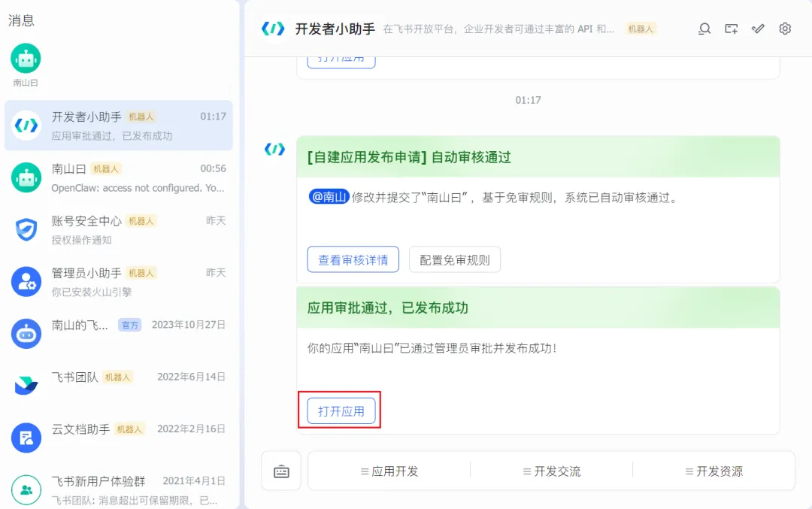Click the 开发者小助手 code-bracket avatar in list

[x=26, y=126]
